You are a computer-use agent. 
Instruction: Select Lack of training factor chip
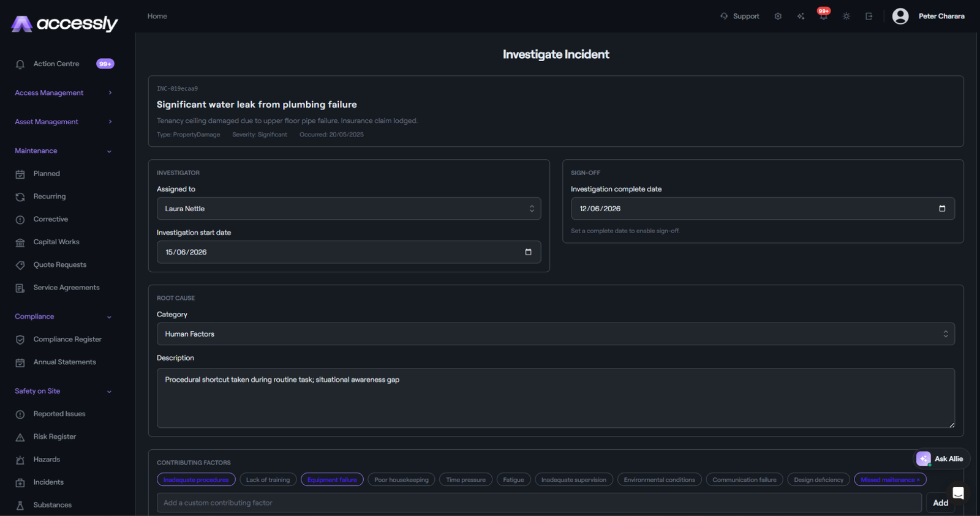pyautogui.click(x=268, y=480)
